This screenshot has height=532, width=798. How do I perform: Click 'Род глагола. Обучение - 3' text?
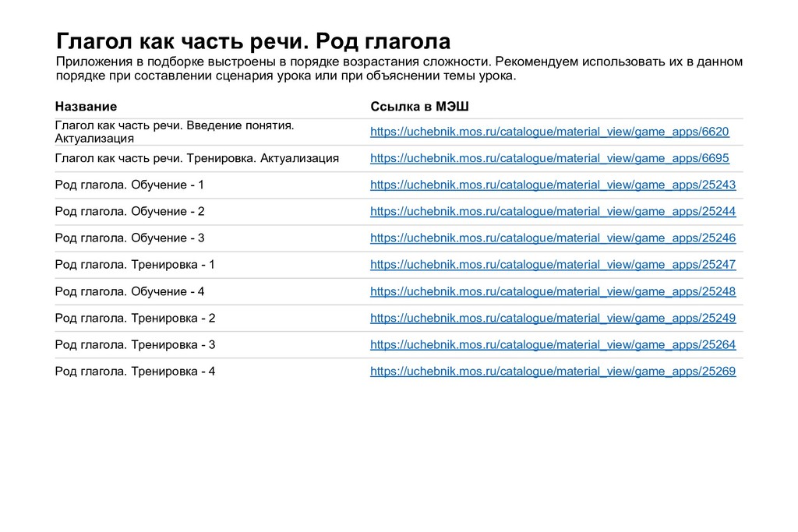(x=130, y=238)
